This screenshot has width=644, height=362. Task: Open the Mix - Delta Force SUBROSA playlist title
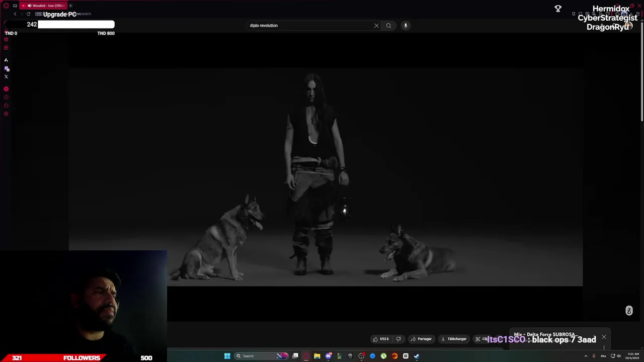click(546, 334)
